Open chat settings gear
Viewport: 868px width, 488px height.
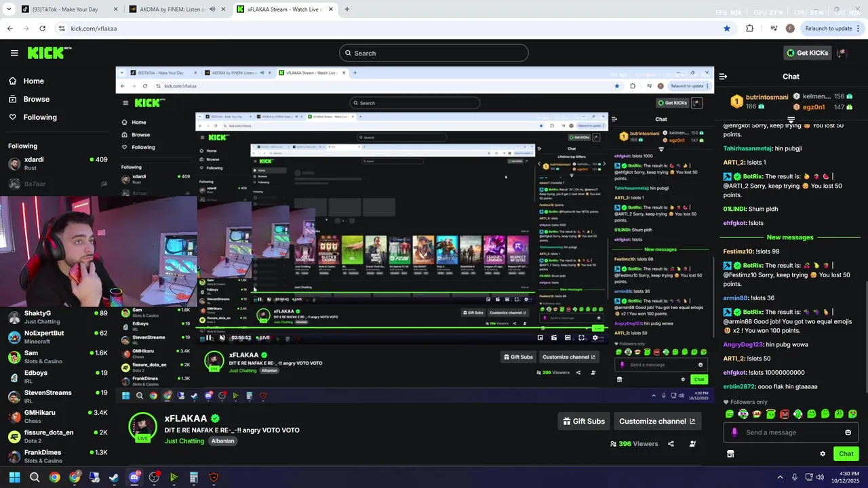[x=823, y=454]
